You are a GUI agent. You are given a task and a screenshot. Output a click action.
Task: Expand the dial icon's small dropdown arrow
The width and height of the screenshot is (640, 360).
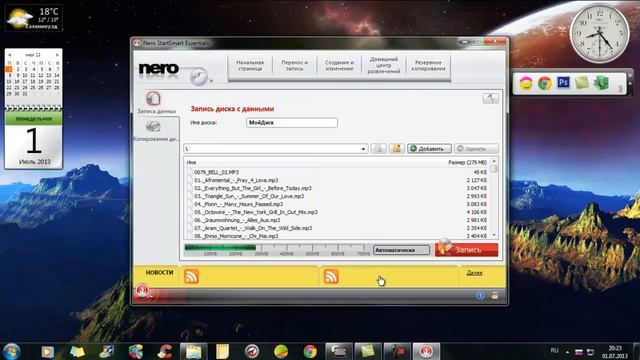pyautogui.click(x=211, y=81)
